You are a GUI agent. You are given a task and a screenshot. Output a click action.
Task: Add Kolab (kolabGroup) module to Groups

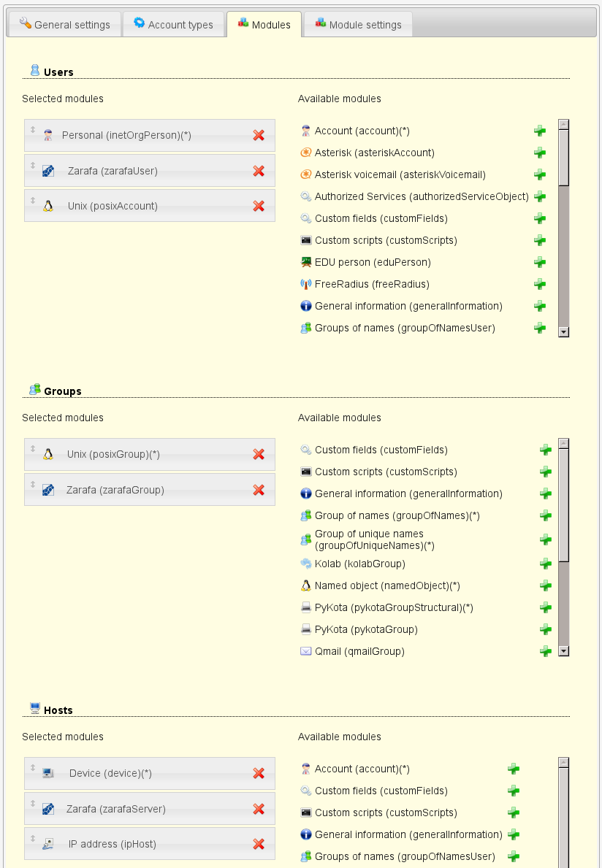(545, 564)
